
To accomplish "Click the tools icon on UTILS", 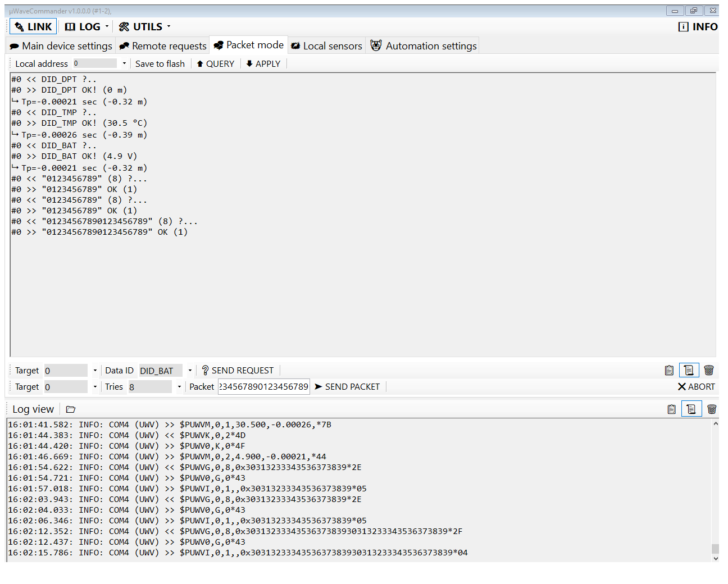I will coord(124,26).
